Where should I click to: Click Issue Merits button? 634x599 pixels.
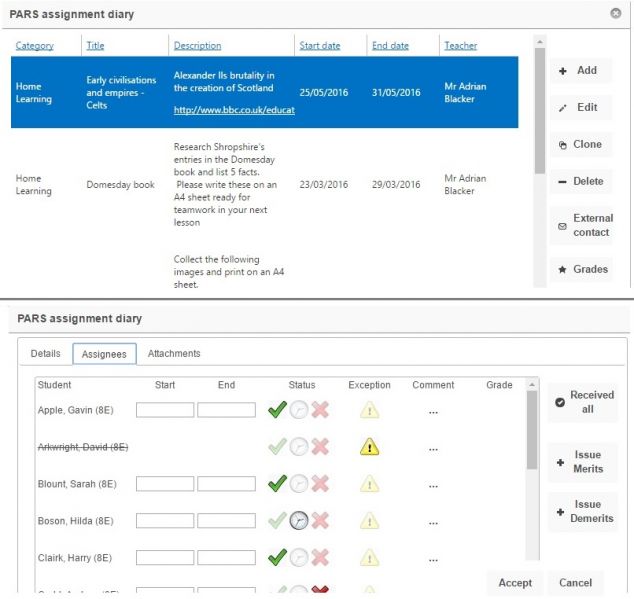tap(583, 462)
